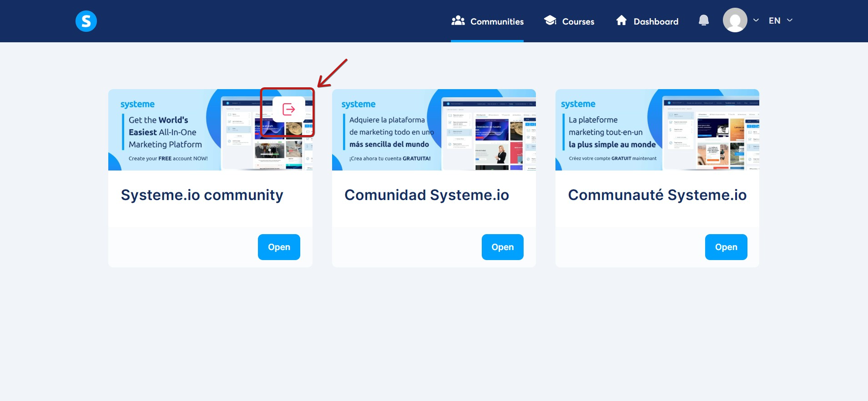Click the Communauté Systeme.io title
Screen dimensions: 868x401
point(657,195)
